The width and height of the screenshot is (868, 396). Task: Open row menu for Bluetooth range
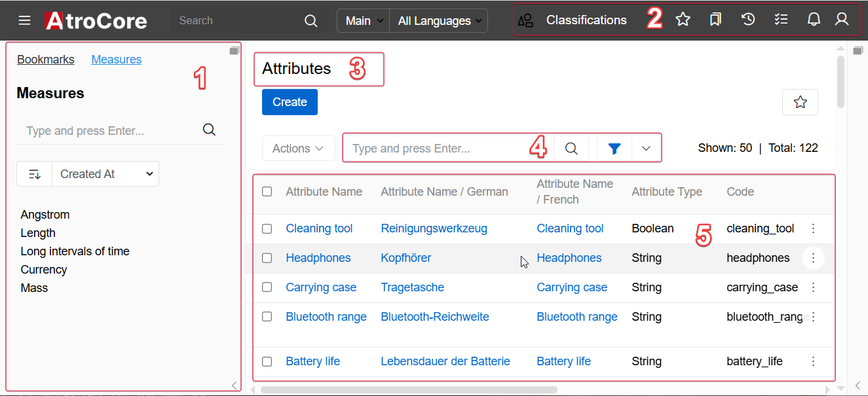813,317
